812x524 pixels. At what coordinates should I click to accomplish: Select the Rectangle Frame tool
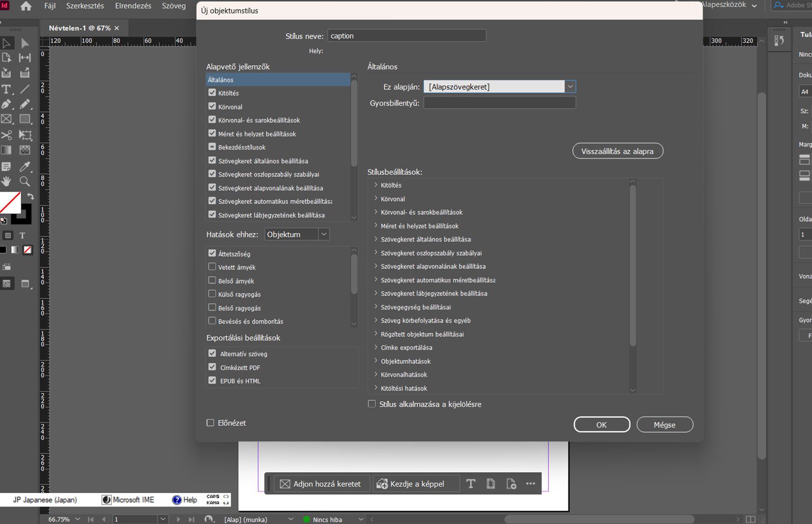pyautogui.click(x=7, y=119)
